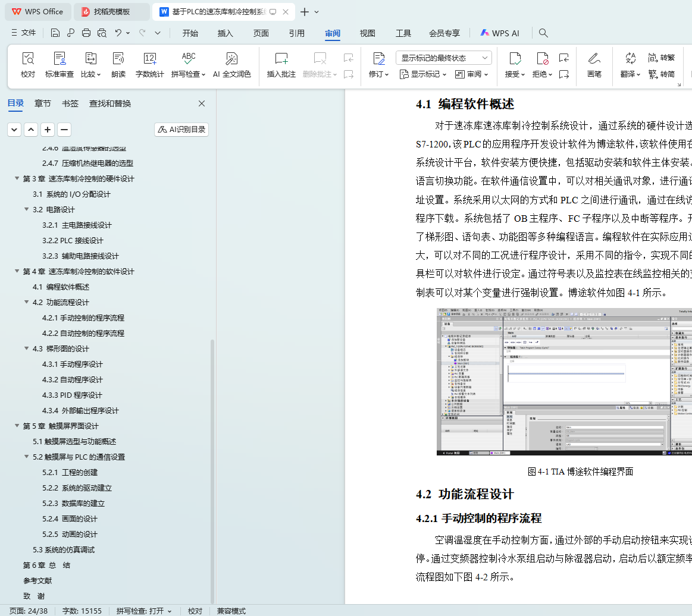Jump to 4.3.3 PID 程序设计 heading

(x=73, y=395)
